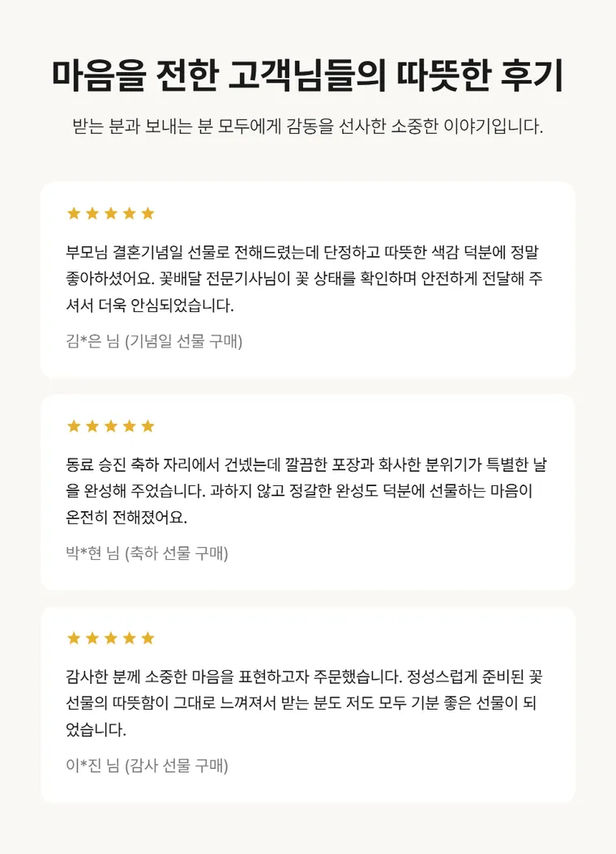
Task: Click the 동료 승진 축하 review text
Action: click(x=306, y=491)
